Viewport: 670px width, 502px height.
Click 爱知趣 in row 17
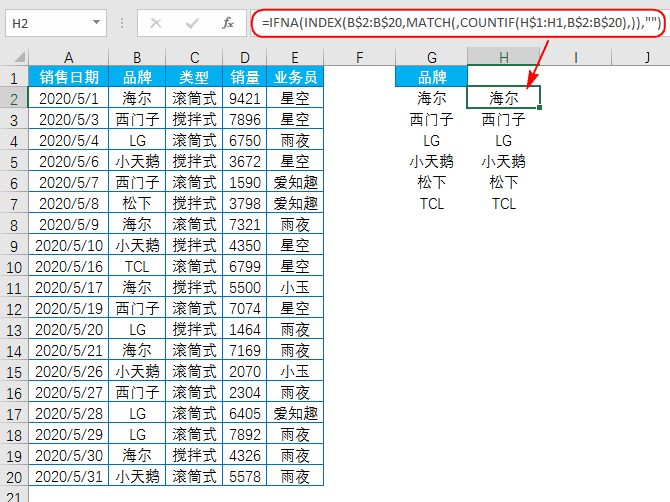pyautogui.click(x=295, y=414)
